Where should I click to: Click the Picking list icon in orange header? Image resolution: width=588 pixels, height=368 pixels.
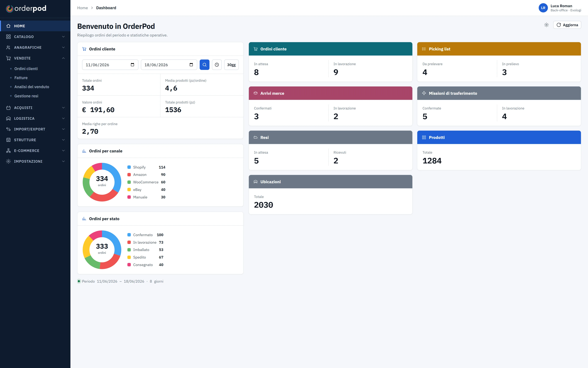point(424,49)
